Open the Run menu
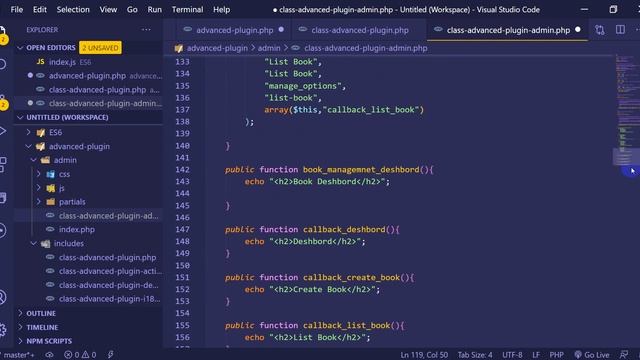The height and width of the screenshot is (360, 640). (154, 9)
